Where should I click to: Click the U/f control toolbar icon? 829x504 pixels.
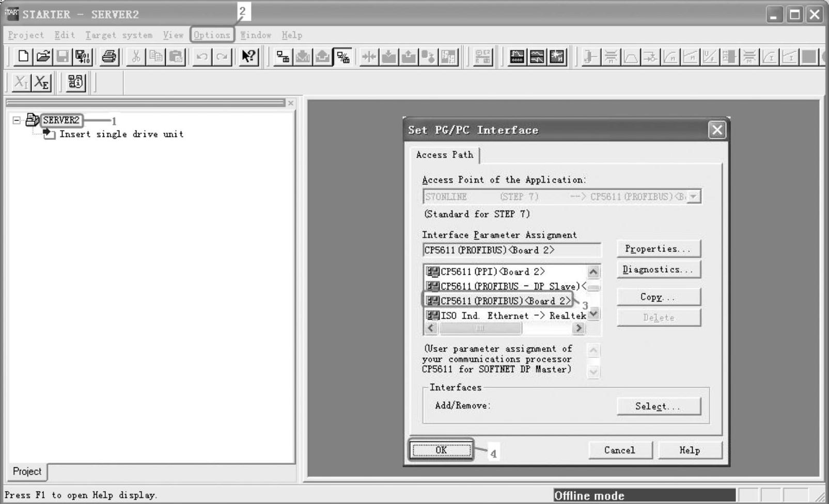(710, 56)
